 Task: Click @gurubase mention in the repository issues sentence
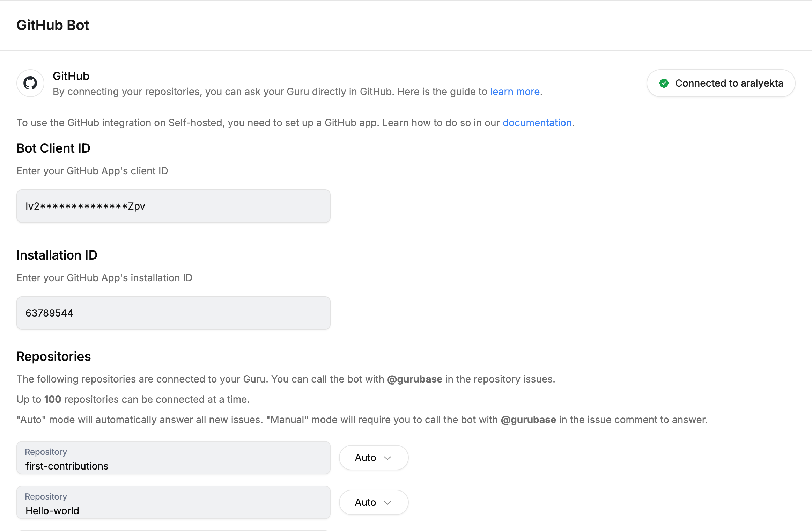[x=415, y=379]
